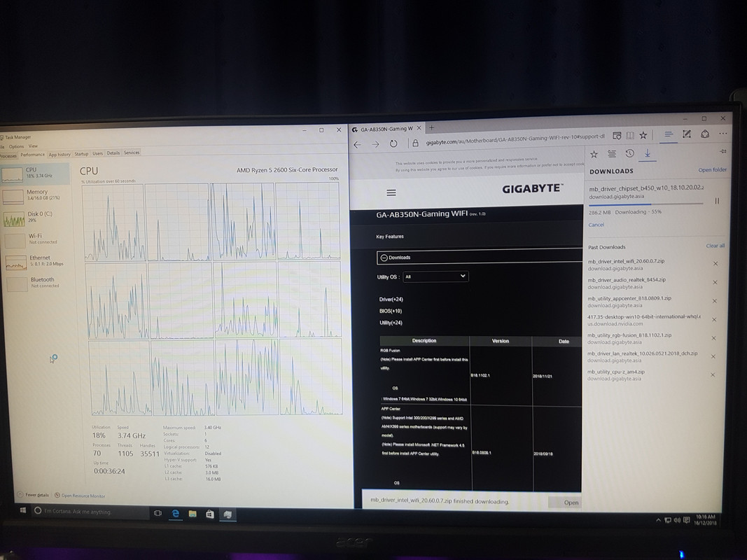Pause the mb_driver_chipset_b450 download

point(717,201)
